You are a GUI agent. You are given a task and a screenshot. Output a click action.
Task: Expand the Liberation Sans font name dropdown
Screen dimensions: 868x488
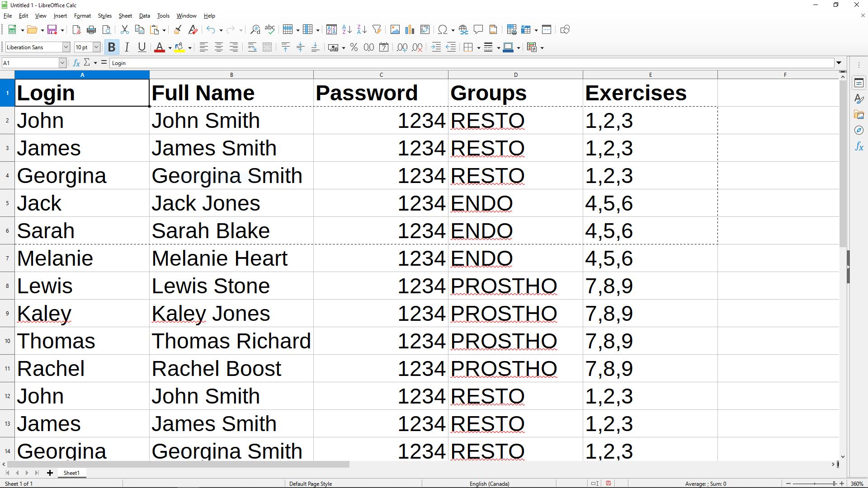pos(66,47)
